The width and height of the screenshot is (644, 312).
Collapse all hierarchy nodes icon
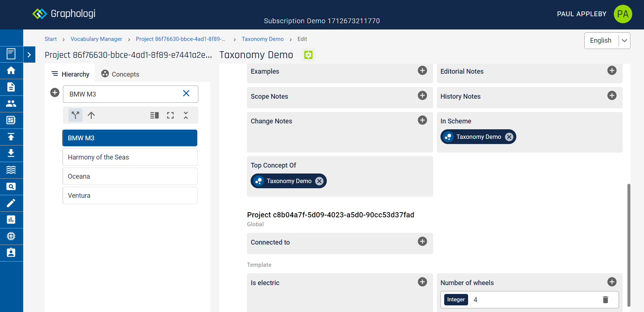click(186, 115)
